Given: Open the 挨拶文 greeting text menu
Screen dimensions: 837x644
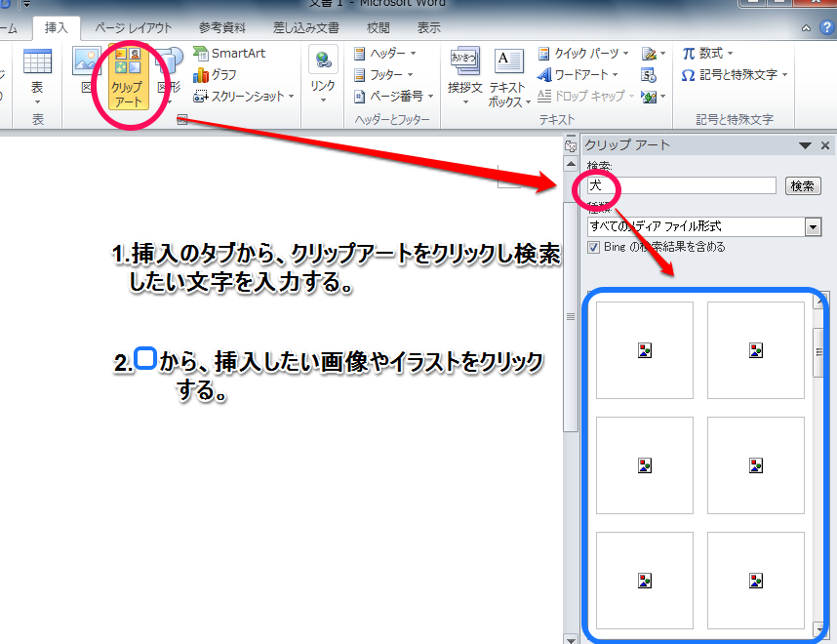Looking at the screenshot, I should [465, 76].
